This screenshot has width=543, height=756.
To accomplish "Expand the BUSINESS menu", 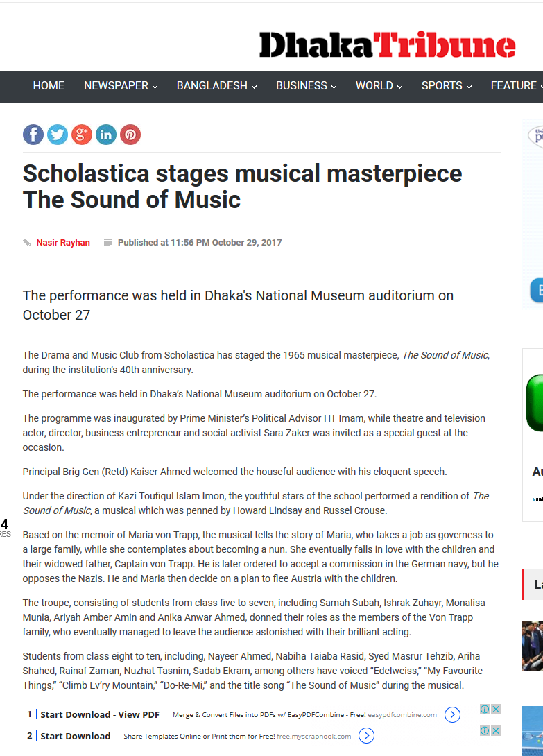I will [x=307, y=86].
